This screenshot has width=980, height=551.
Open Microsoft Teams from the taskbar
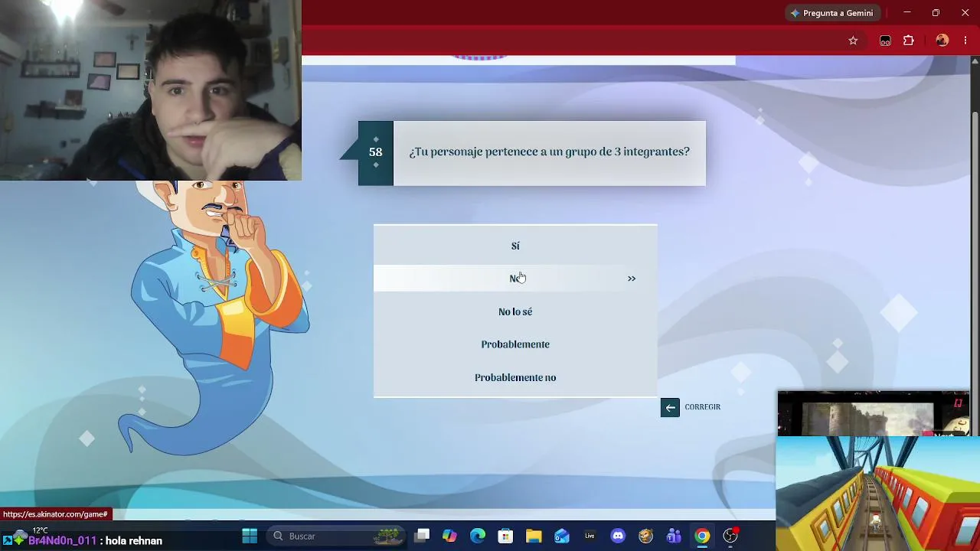click(x=674, y=536)
